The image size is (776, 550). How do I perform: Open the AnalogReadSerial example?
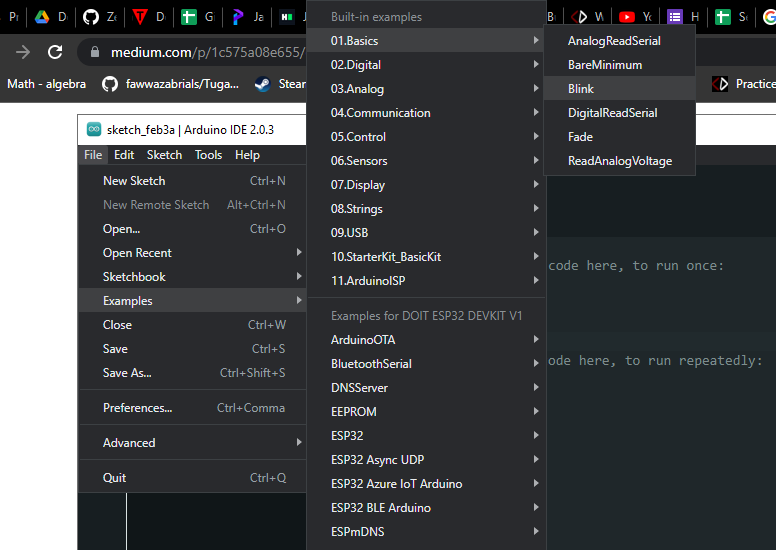620,41
